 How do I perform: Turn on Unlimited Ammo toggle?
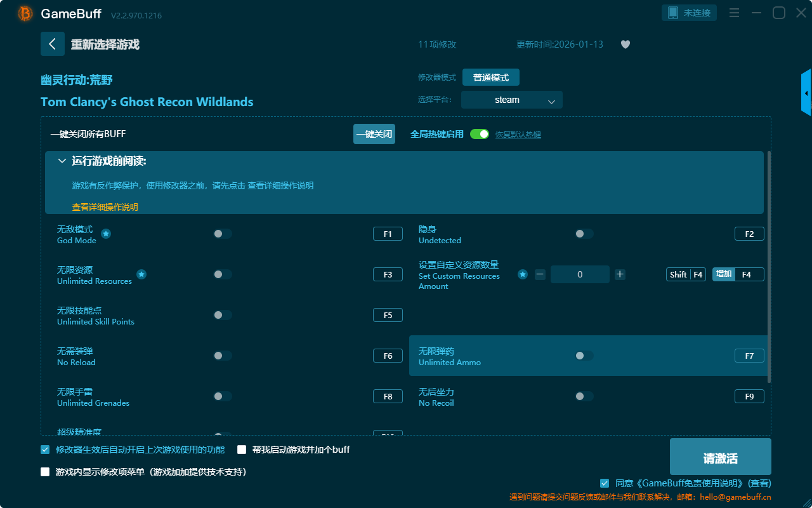point(584,356)
